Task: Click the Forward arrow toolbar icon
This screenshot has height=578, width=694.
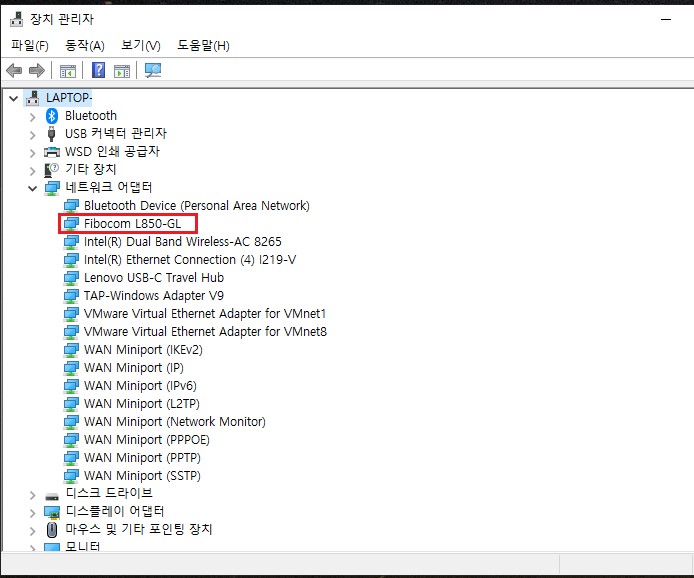Action: pyautogui.click(x=37, y=70)
